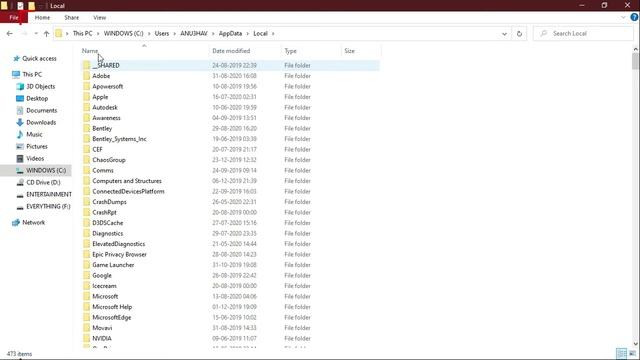640x360 pixels.
Task: Open the recent locations dropdown arrow
Action: (36, 33)
